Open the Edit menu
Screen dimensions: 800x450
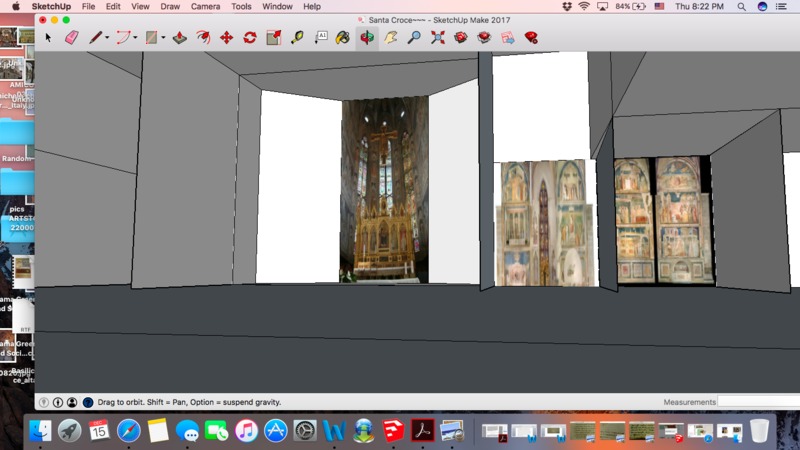[113, 6]
